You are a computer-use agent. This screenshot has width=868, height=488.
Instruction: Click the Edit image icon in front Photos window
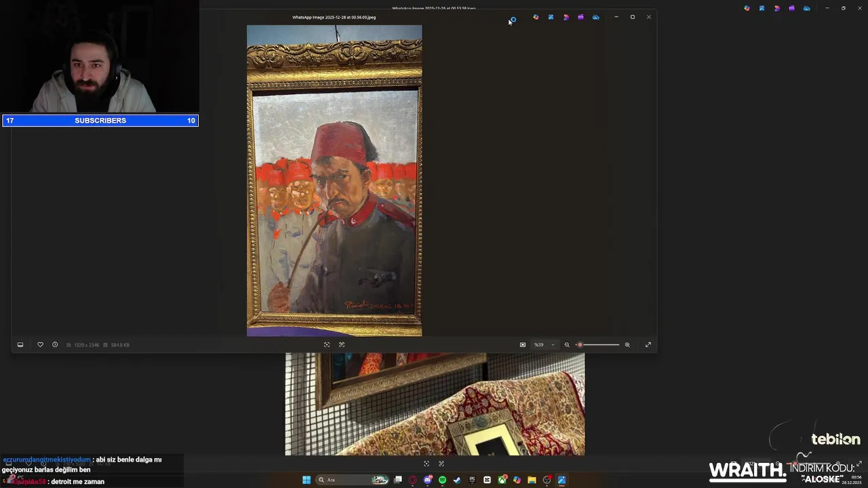[551, 17]
